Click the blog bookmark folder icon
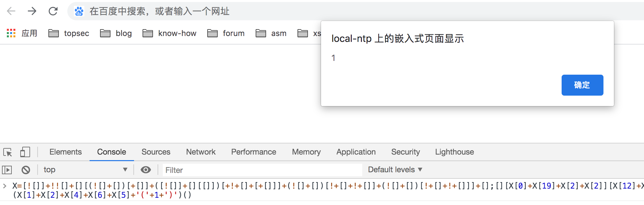Image resolution: width=644 pixels, height=205 pixels. (105, 33)
